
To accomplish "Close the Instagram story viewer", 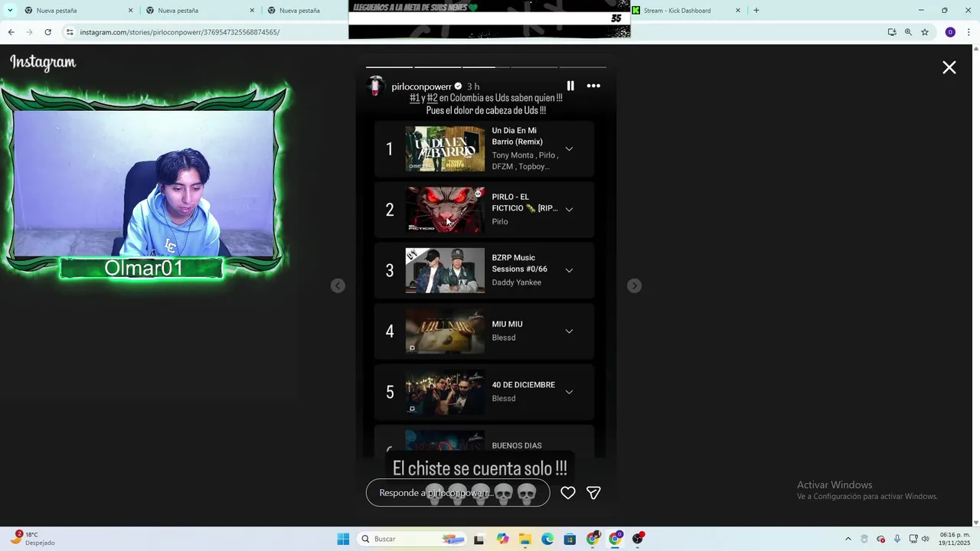I will point(949,67).
